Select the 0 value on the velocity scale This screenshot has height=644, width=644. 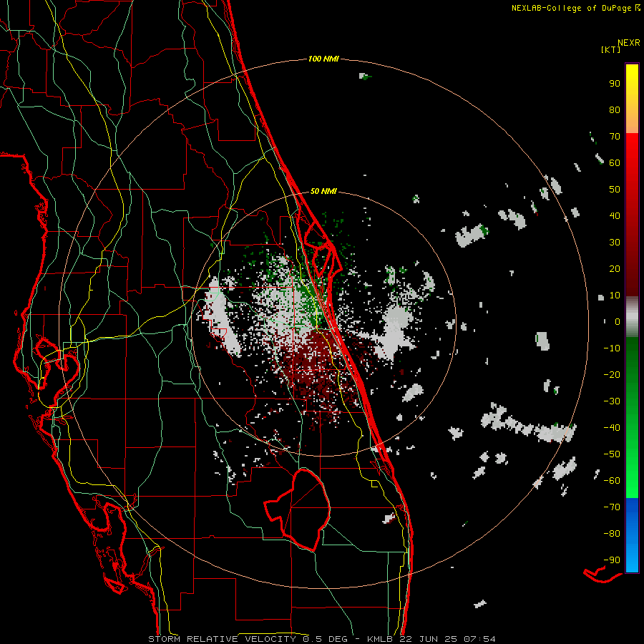[x=618, y=321]
